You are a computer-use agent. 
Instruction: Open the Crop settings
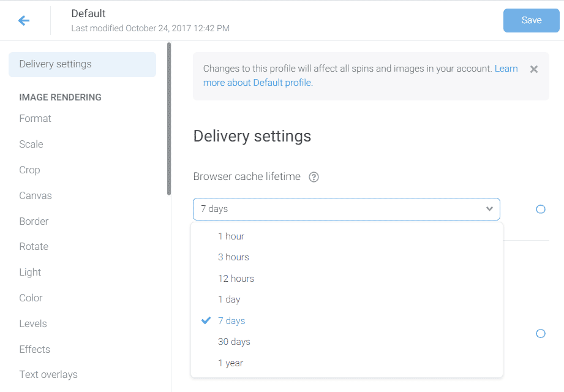tap(29, 170)
